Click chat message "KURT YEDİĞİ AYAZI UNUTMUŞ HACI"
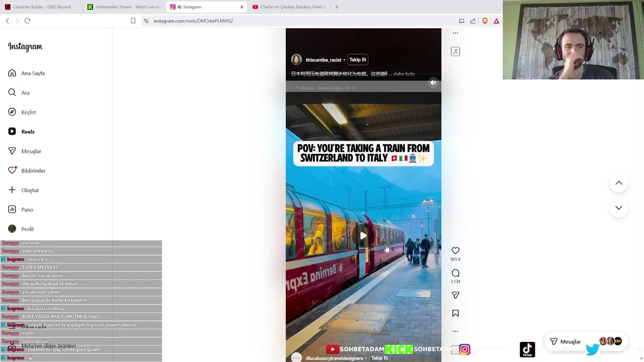Screen dimensions: 644x362 pyautogui.click(x=60, y=317)
